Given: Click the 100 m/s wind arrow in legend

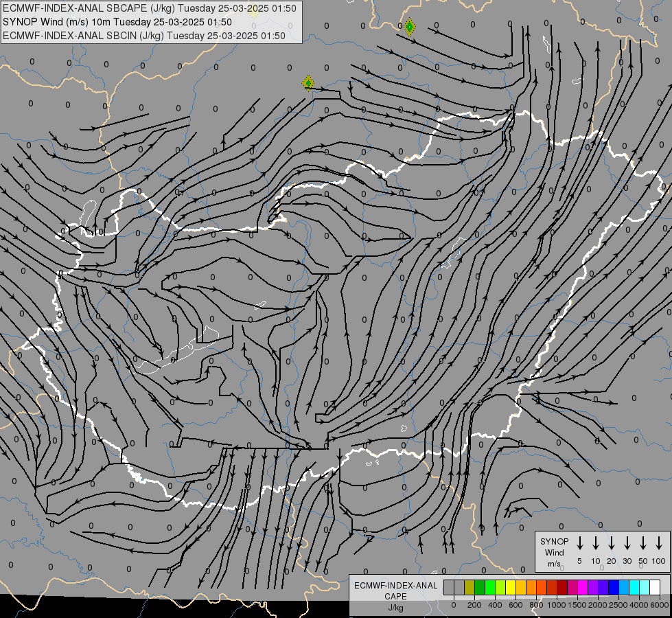Looking at the screenshot, I should click(x=659, y=543).
